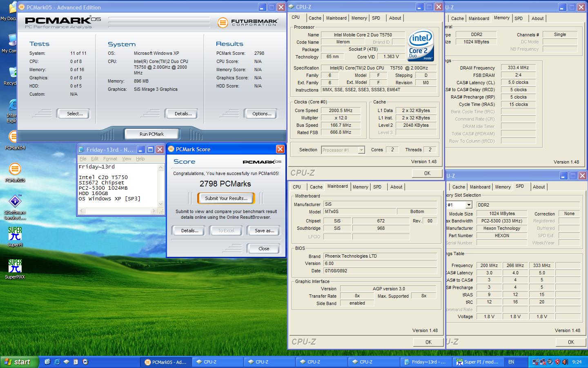Click Core Speed value 2000.5 MHz

pyautogui.click(x=341, y=110)
